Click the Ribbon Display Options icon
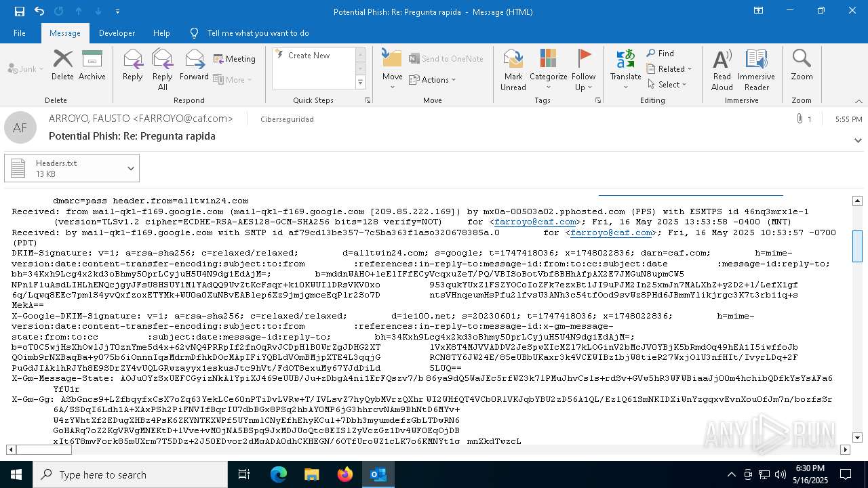 [759, 11]
